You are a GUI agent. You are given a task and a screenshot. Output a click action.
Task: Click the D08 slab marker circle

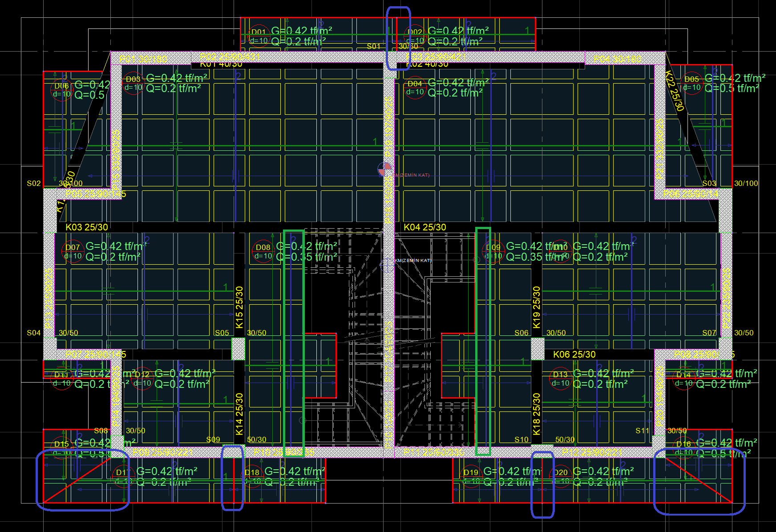click(263, 251)
